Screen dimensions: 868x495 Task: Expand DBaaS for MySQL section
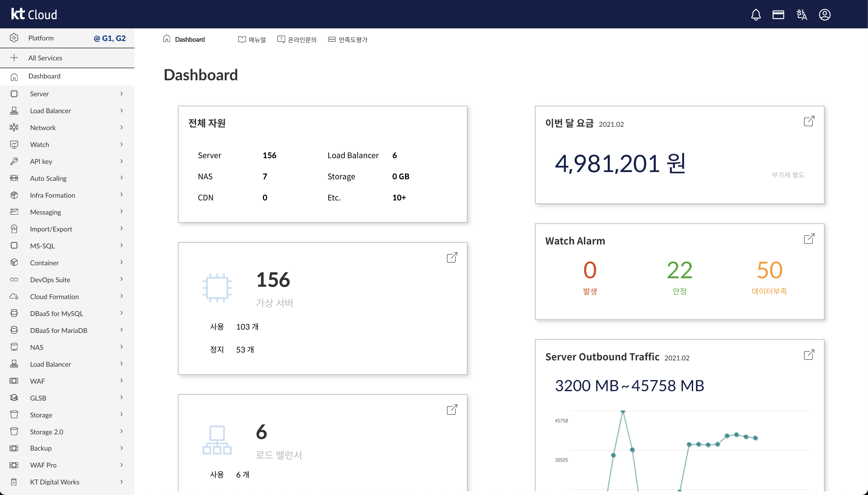click(x=121, y=313)
